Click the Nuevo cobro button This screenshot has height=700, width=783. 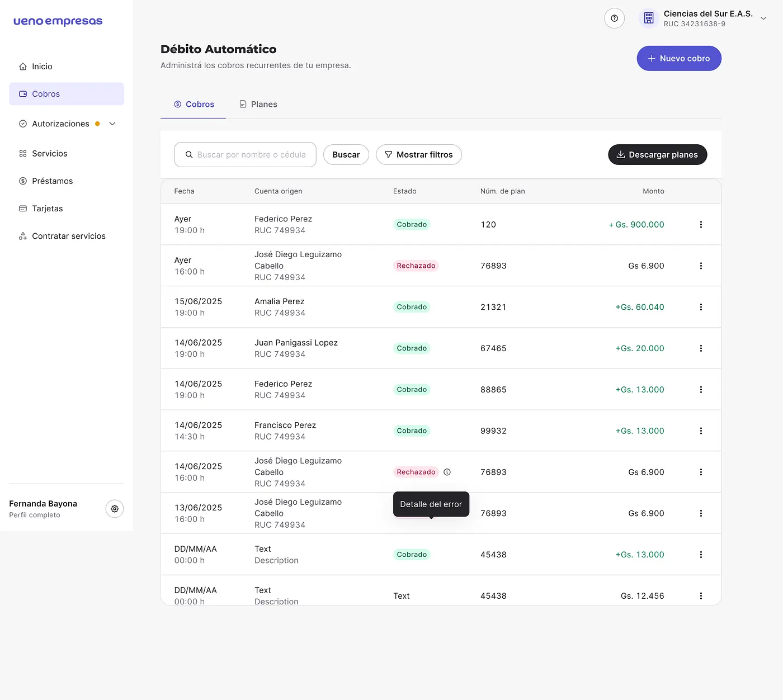[x=679, y=59]
